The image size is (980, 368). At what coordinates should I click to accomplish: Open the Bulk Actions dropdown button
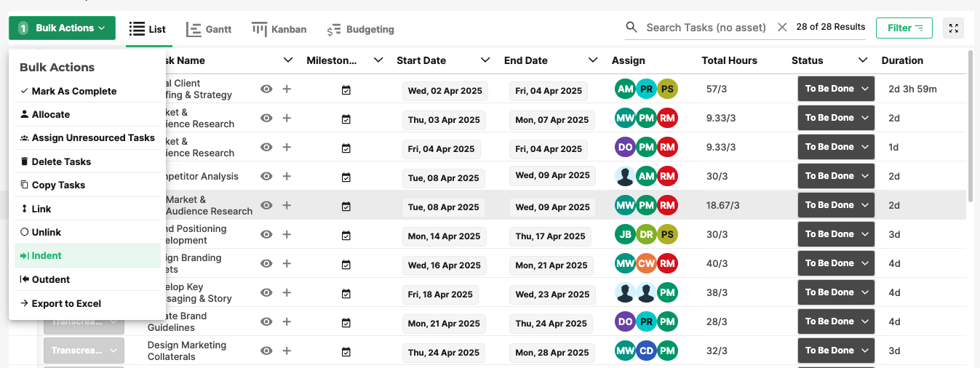[62, 28]
